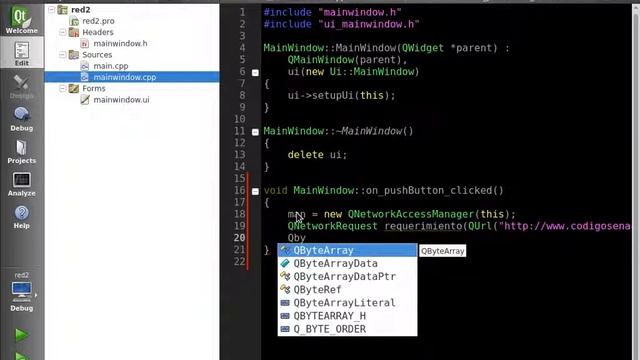Click the QByteRef icon in completion list
The width and height of the screenshot is (640, 360).
pos(285,289)
